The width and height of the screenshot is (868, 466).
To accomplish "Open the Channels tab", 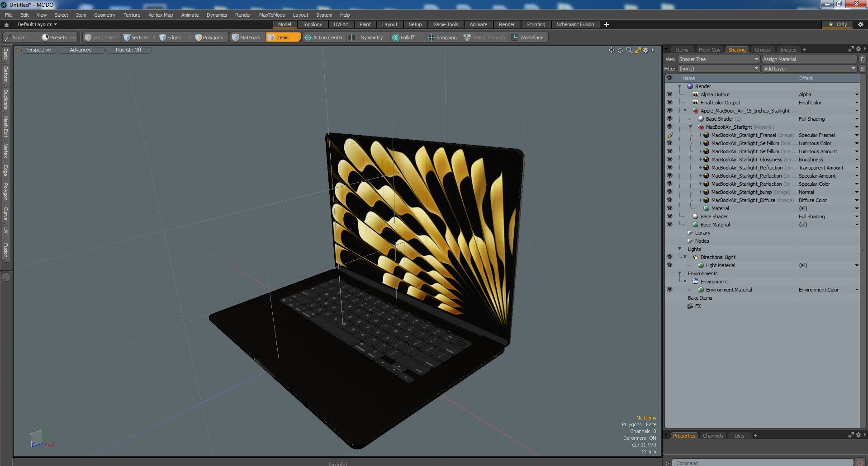I will pyautogui.click(x=712, y=436).
